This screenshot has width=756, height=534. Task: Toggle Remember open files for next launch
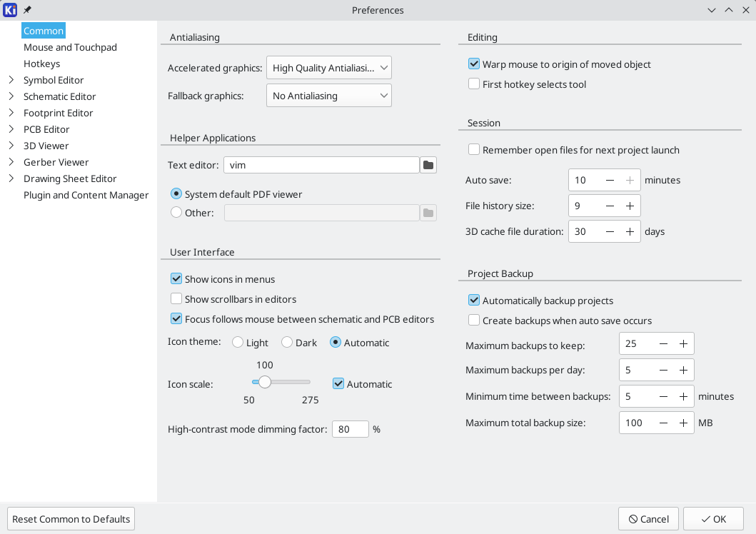pyautogui.click(x=474, y=150)
